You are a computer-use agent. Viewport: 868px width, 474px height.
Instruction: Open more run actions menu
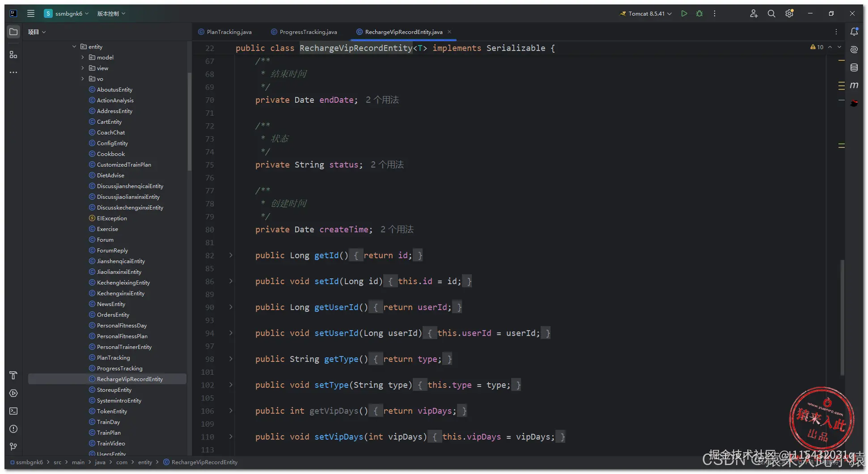715,13
